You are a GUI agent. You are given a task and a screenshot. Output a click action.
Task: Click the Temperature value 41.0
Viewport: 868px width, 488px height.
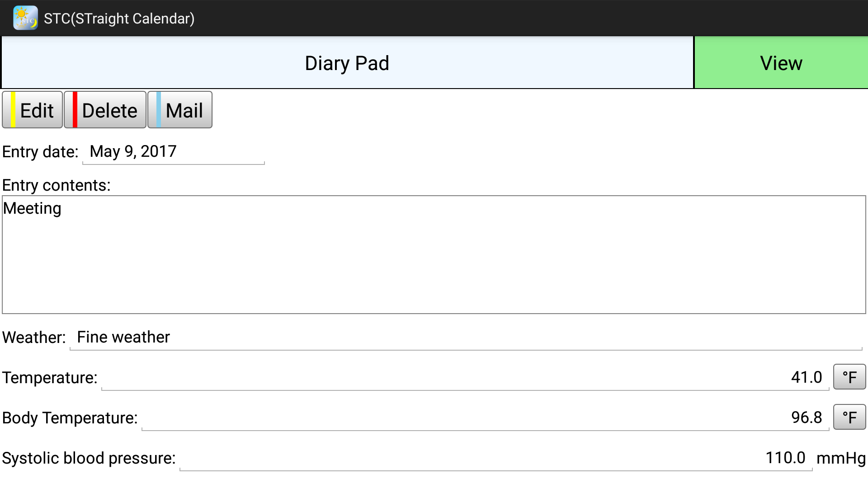pos(465,377)
